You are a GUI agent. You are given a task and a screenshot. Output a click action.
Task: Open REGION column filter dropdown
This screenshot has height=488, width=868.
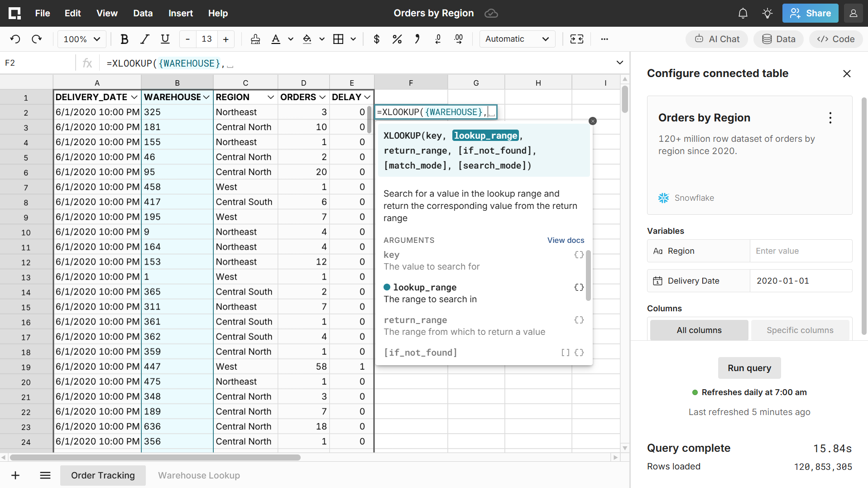(x=270, y=97)
